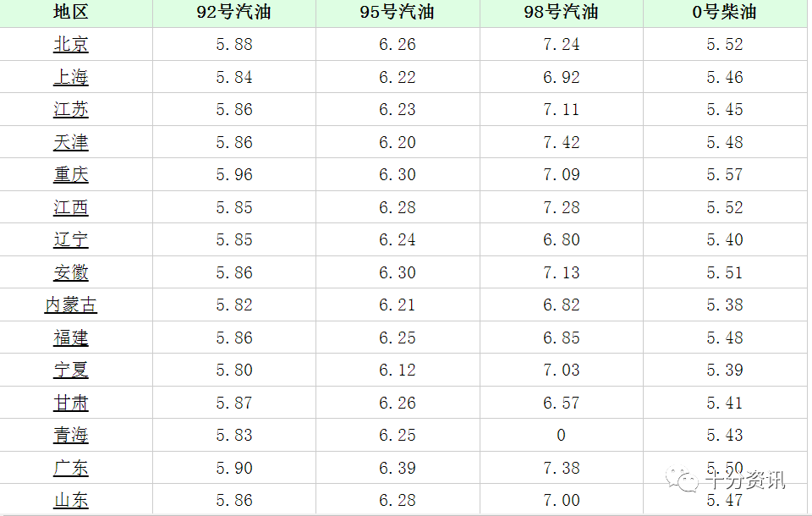
Task: Select the 安徽 region link
Action: 71,273
